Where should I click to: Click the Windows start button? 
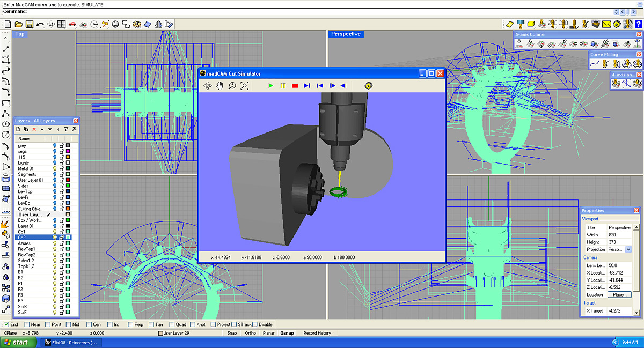[16, 342]
